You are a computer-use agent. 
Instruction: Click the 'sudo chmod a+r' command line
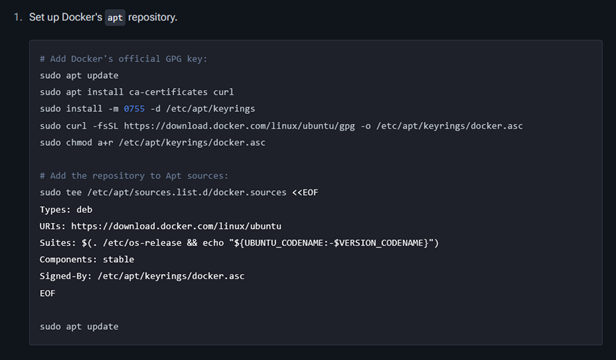(152, 143)
